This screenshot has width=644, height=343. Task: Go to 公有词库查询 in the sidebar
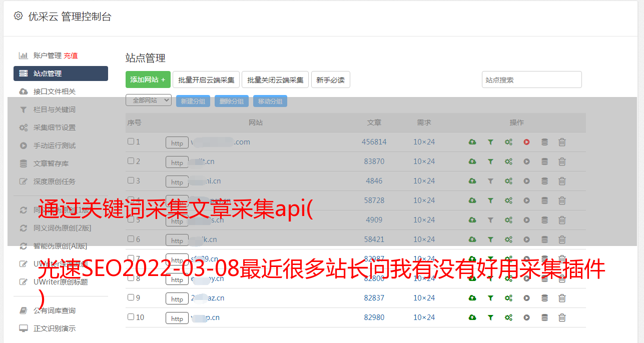(54, 310)
